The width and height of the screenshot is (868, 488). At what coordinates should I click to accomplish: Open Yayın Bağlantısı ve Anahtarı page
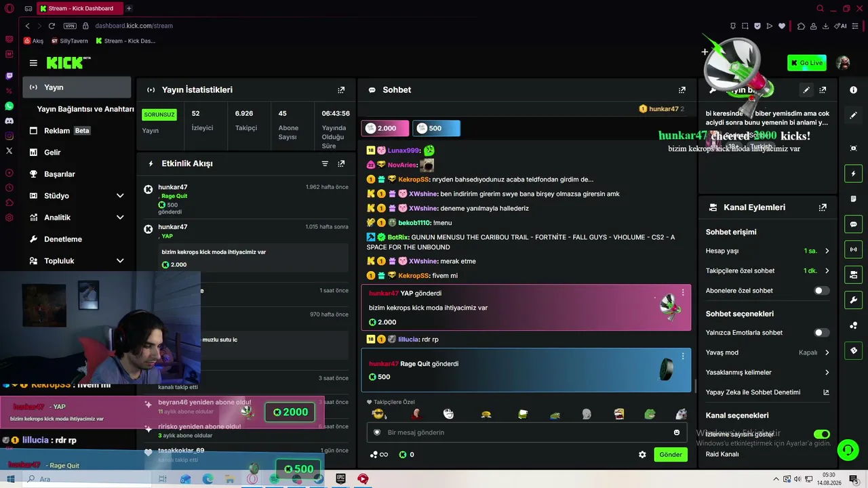click(85, 109)
